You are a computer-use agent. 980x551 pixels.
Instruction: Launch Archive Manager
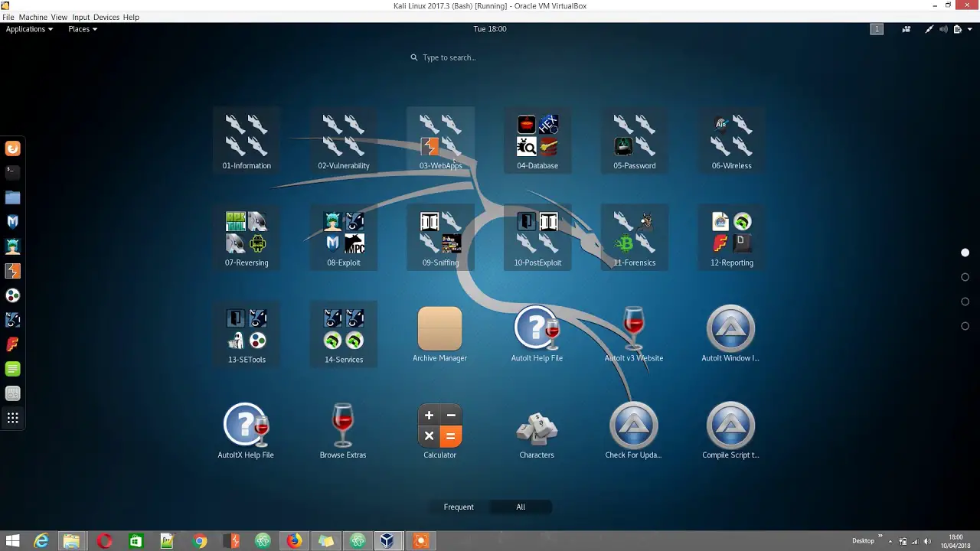click(439, 334)
